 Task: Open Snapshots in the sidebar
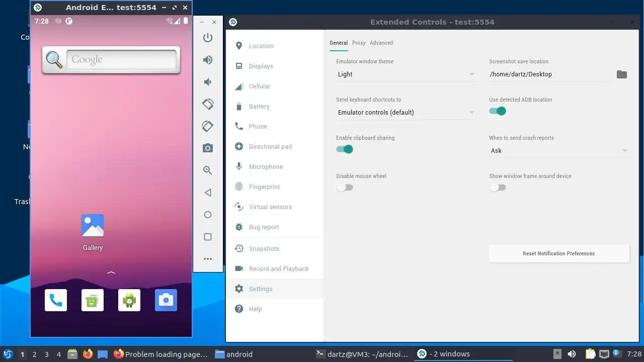click(x=274, y=249)
